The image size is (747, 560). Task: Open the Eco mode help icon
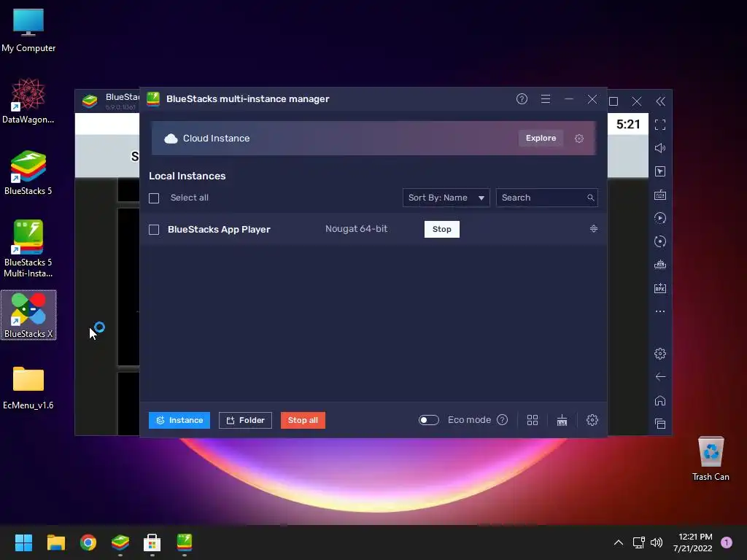tap(502, 420)
